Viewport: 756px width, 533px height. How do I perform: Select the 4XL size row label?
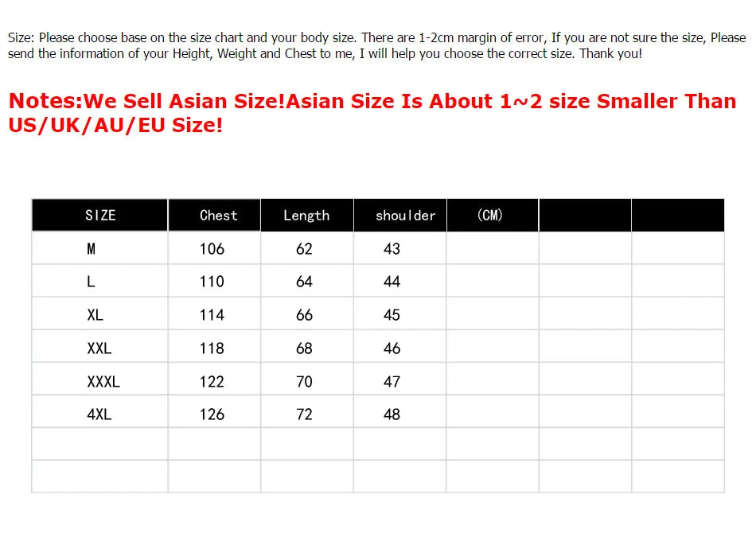(x=99, y=414)
